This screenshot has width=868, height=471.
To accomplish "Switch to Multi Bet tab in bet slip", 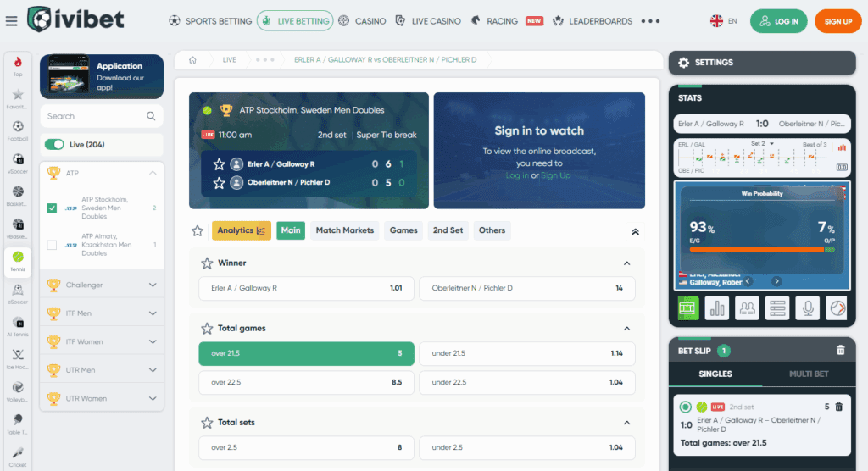I will click(x=809, y=374).
